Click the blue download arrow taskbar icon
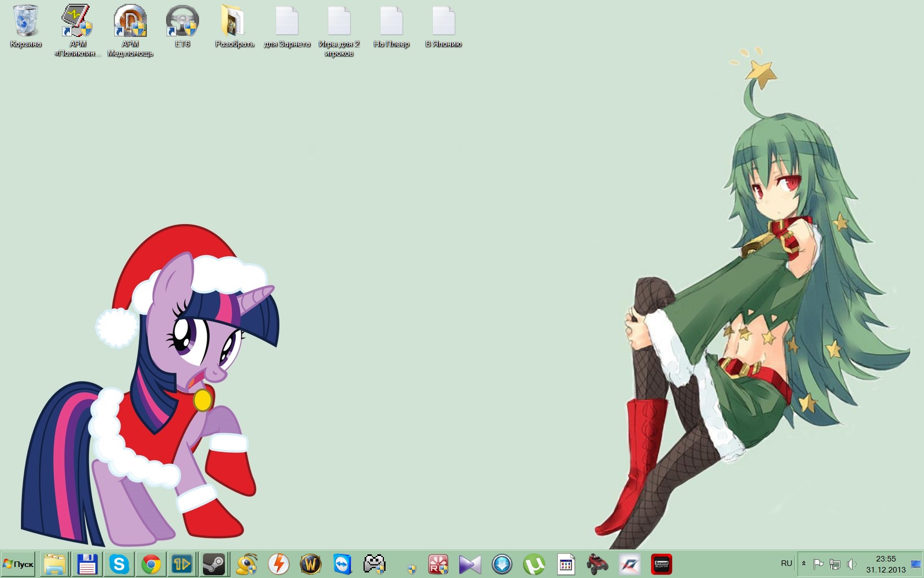Image resolution: width=924 pixels, height=578 pixels. pyautogui.click(x=502, y=564)
